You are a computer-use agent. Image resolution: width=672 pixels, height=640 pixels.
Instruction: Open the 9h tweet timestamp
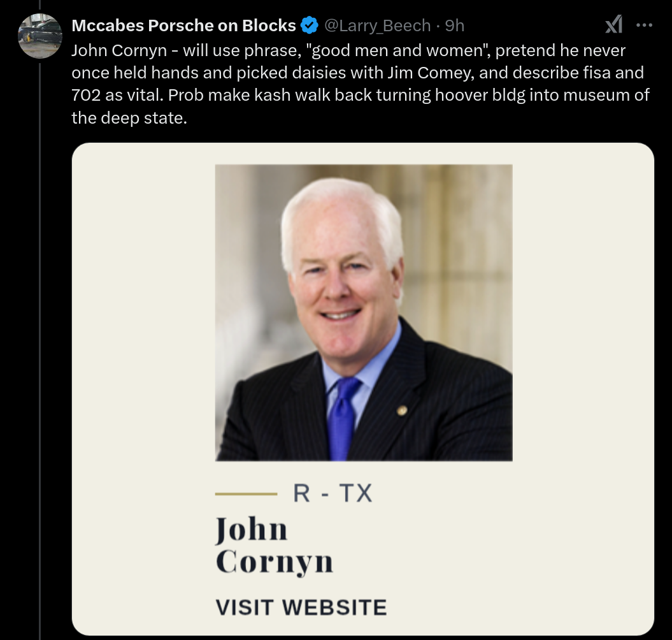tap(454, 25)
